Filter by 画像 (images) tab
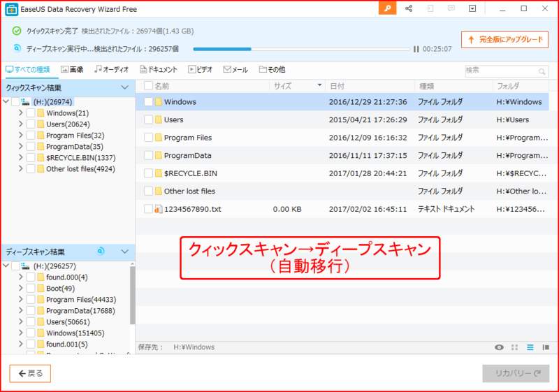Image resolution: width=559 pixels, height=392 pixels. click(72, 69)
